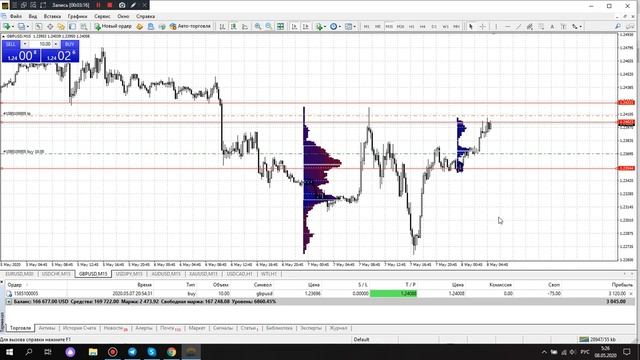Zoom in the chart with magnifier plus
The height and width of the screenshot is (360, 640).
pyautogui.click(x=258, y=27)
